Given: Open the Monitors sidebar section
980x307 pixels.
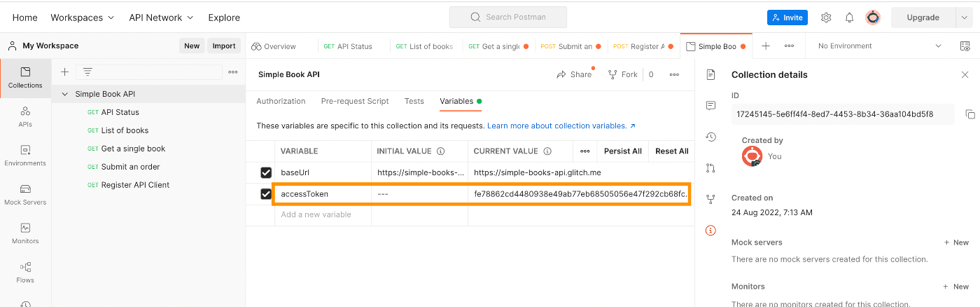Looking at the screenshot, I should (x=25, y=233).
